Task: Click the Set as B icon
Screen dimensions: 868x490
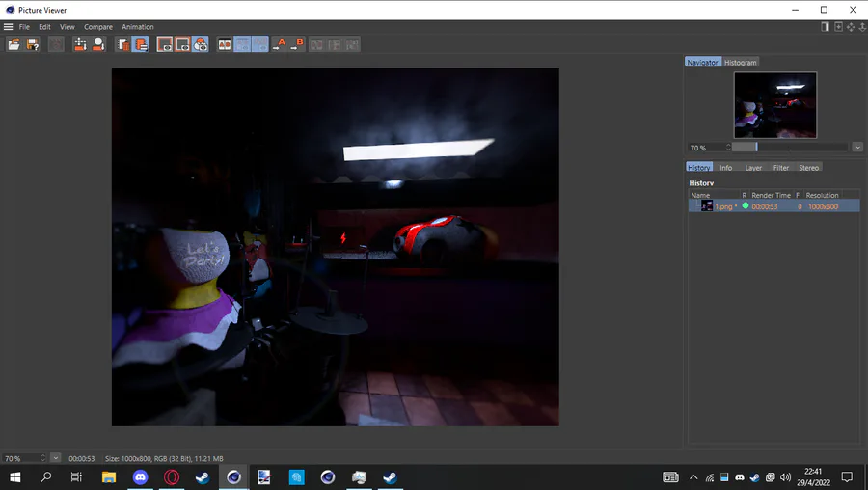Action: point(297,44)
